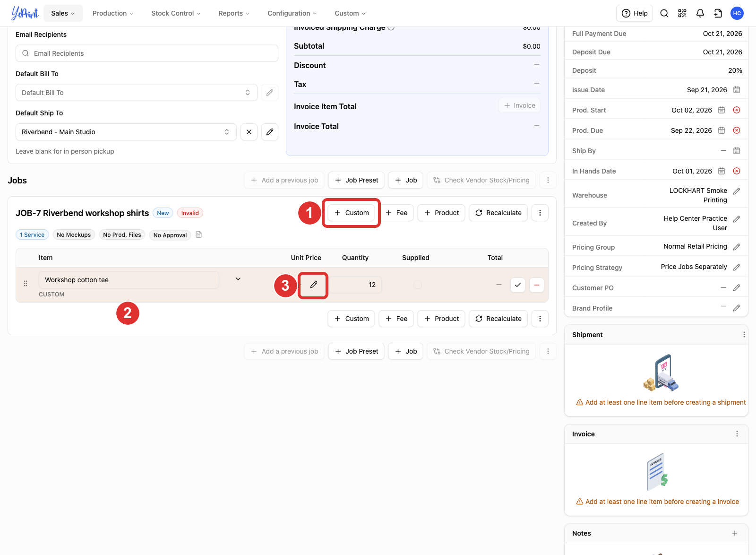Clear the Prod. Start date
This screenshot has width=756, height=555.
click(737, 110)
